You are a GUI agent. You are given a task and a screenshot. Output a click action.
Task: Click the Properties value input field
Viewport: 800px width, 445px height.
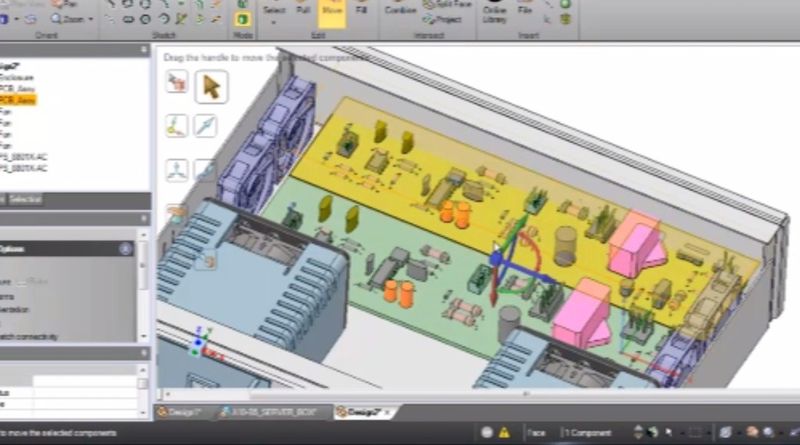tap(84, 381)
